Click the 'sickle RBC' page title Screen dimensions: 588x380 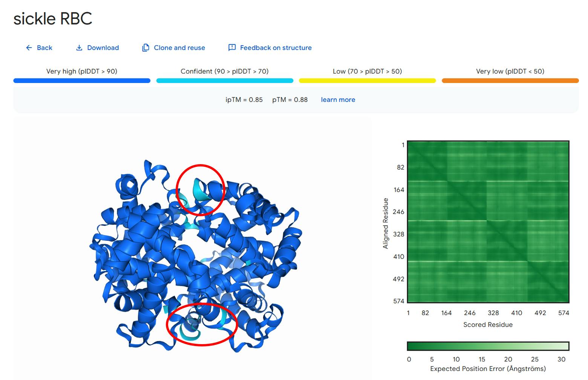(53, 18)
